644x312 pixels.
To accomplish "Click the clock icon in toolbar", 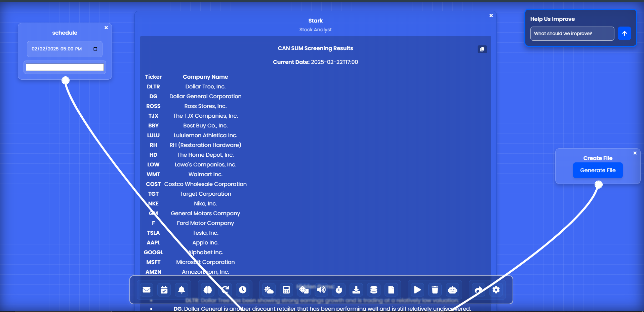I will coord(243,290).
